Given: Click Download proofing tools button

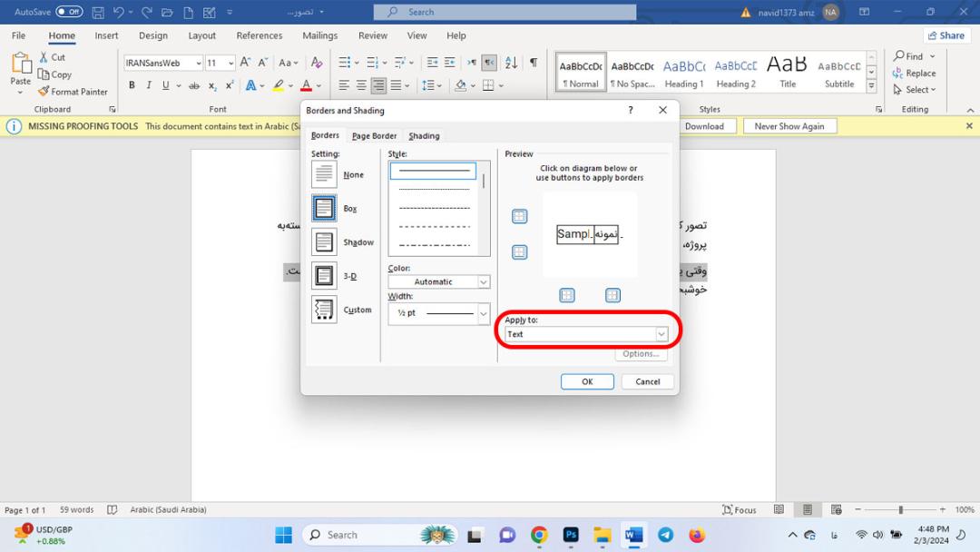Looking at the screenshot, I should [704, 126].
